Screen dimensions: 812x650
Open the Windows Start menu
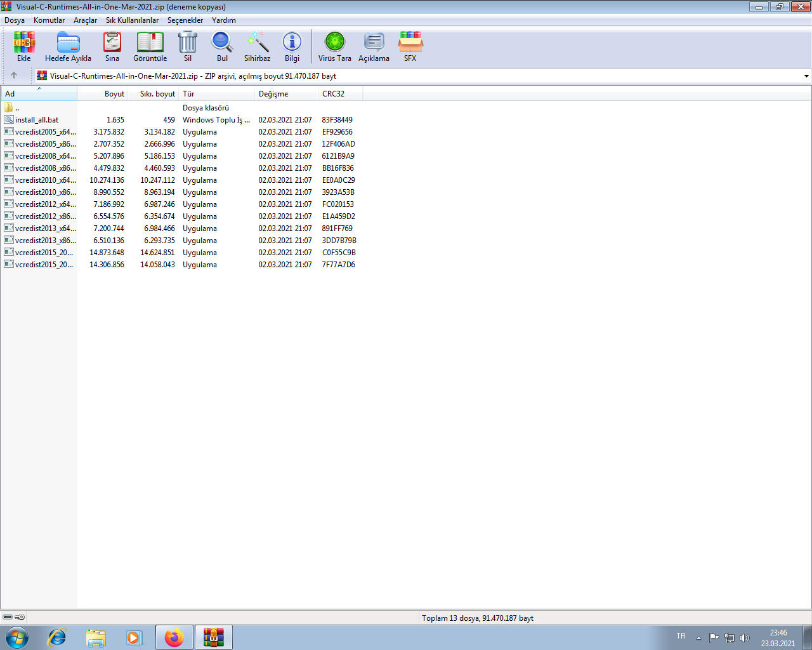coord(17,637)
